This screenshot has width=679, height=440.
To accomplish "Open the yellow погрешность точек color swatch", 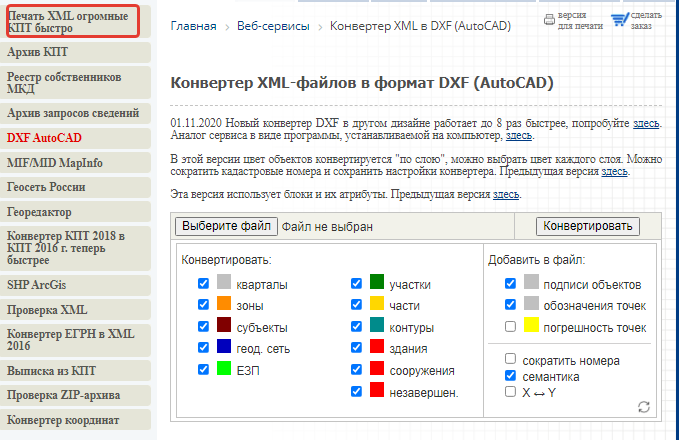I will [x=531, y=324].
